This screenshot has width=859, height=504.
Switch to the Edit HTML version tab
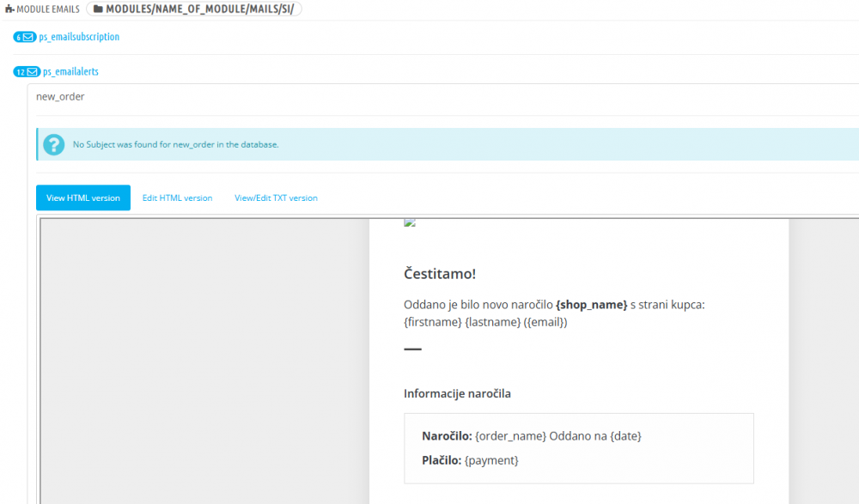(x=178, y=197)
